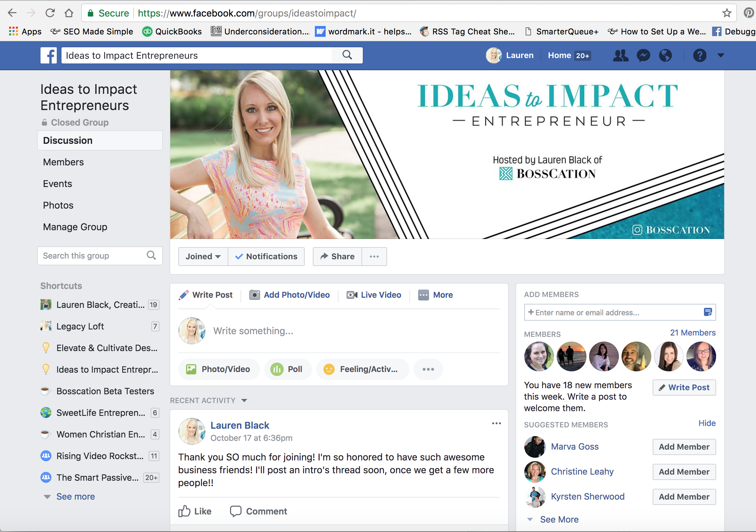Open the 21 Members link
The width and height of the screenshot is (756, 532).
click(692, 333)
